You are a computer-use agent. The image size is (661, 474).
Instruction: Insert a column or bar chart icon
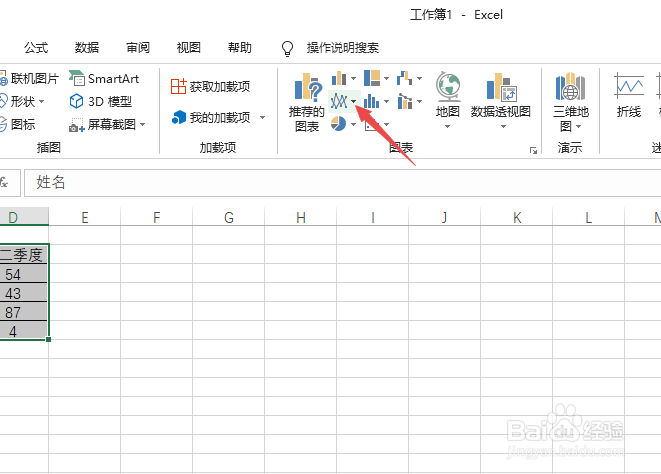[x=339, y=78]
